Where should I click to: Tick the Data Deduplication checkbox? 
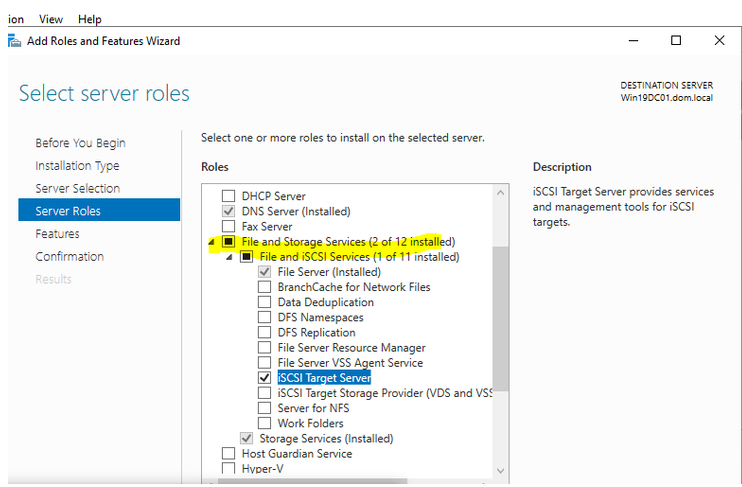(264, 302)
